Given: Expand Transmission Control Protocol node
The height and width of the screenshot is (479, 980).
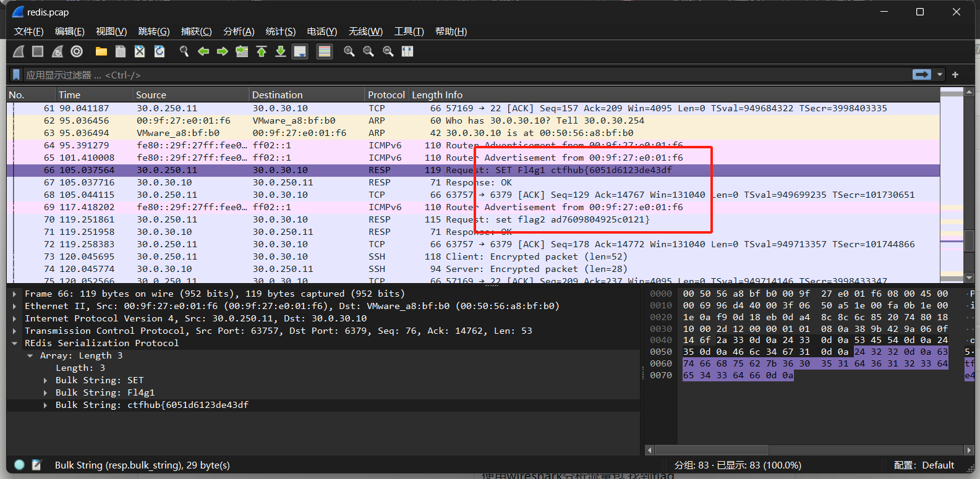Looking at the screenshot, I should (14, 331).
